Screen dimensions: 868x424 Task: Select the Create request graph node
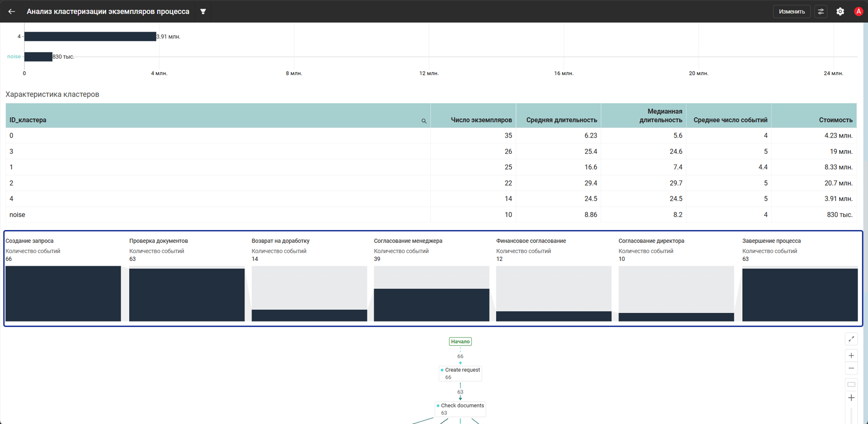click(x=460, y=373)
